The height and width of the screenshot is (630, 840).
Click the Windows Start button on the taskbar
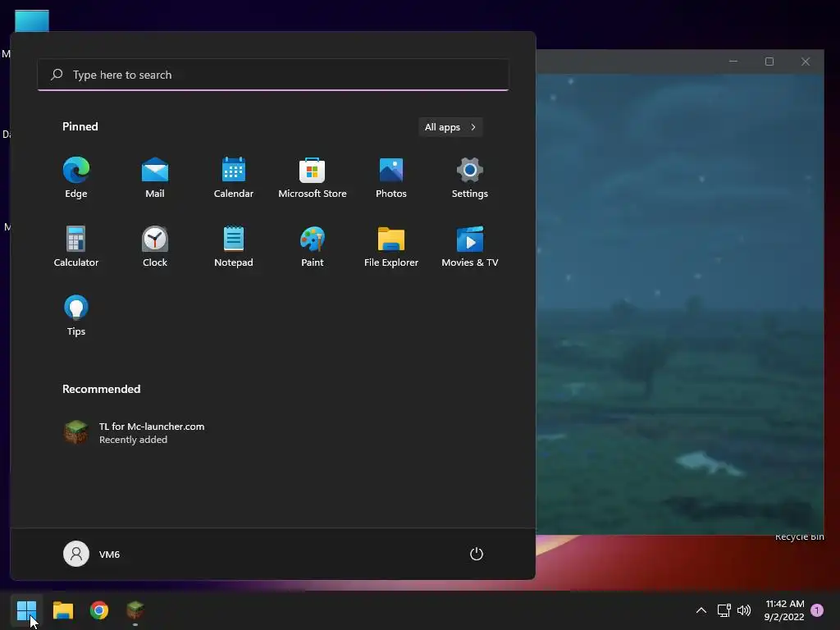(26, 610)
